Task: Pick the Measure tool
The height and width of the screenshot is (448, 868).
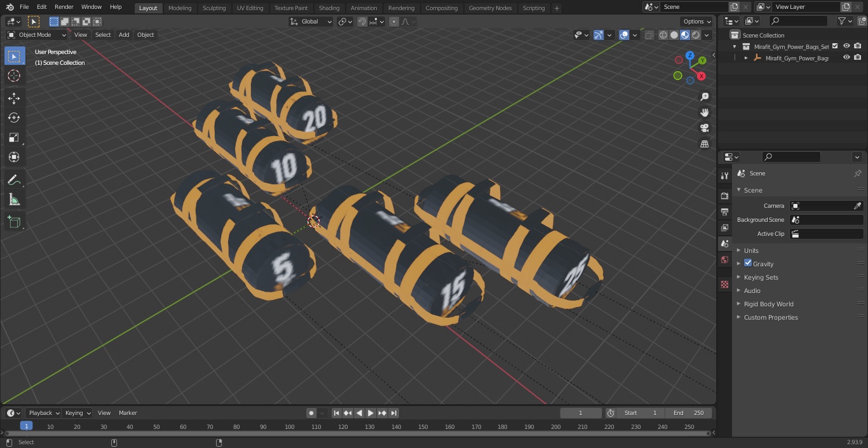Action: pyautogui.click(x=14, y=200)
